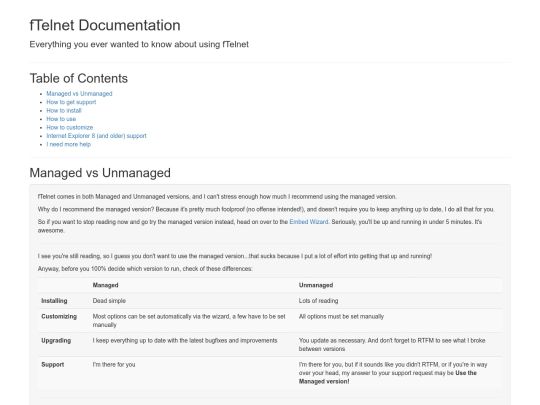Image resolution: width=540 pixels, height=405 pixels.
Task: Click the Use the Managed version! bold text
Action: pos(388,377)
